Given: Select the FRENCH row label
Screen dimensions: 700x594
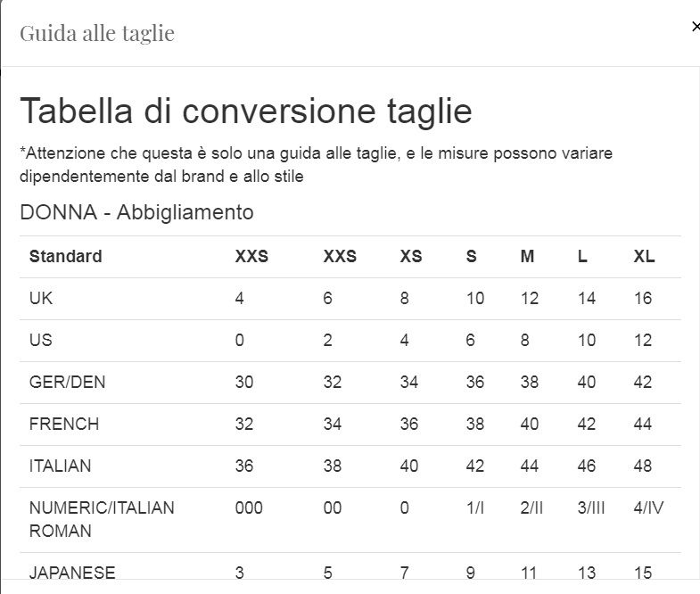Looking at the screenshot, I should pyautogui.click(x=64, y=424).
